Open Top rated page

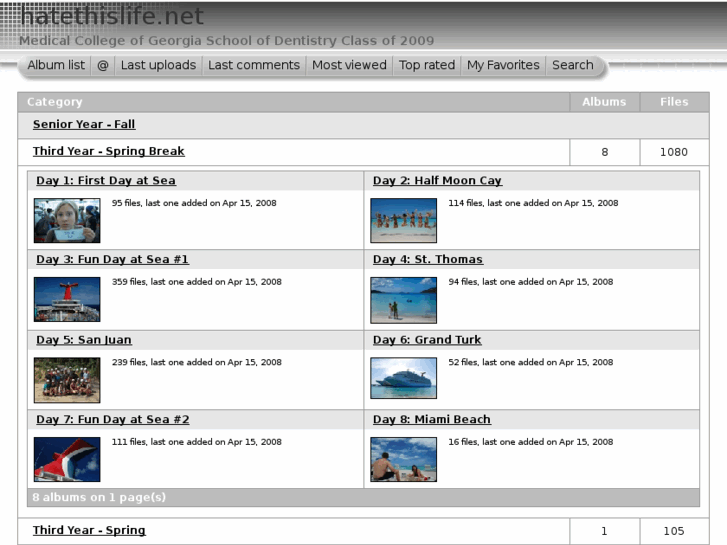coord(427,65)
